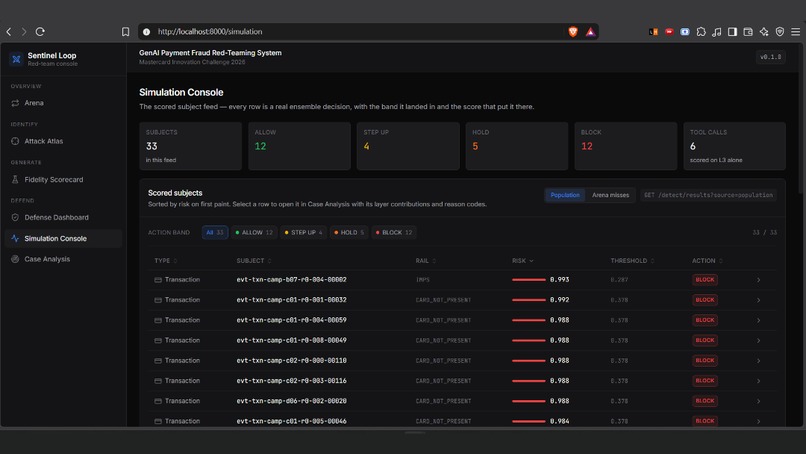Open Brave Shields lion icon
This screenshot has height=454, width=806.
coord(573,32)
